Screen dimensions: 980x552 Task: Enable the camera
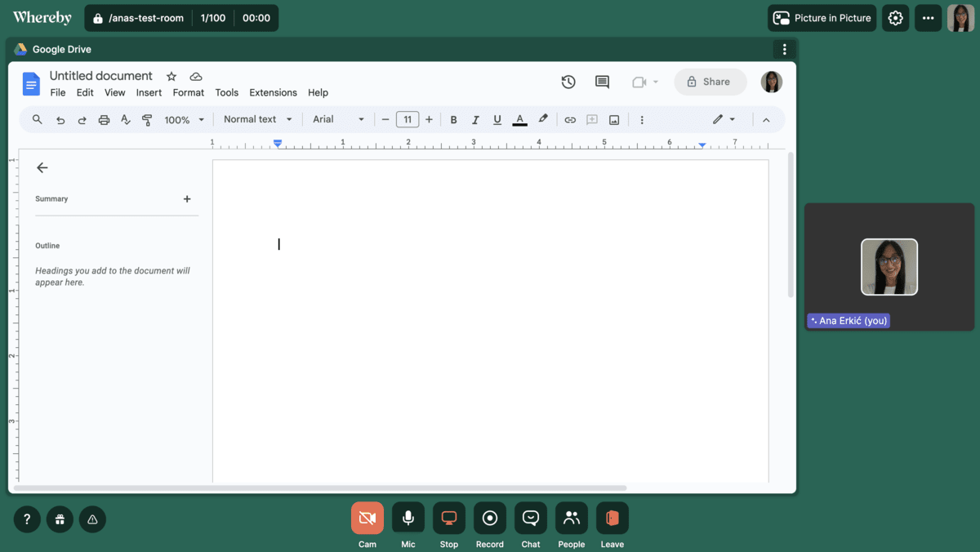coord(367,518)
